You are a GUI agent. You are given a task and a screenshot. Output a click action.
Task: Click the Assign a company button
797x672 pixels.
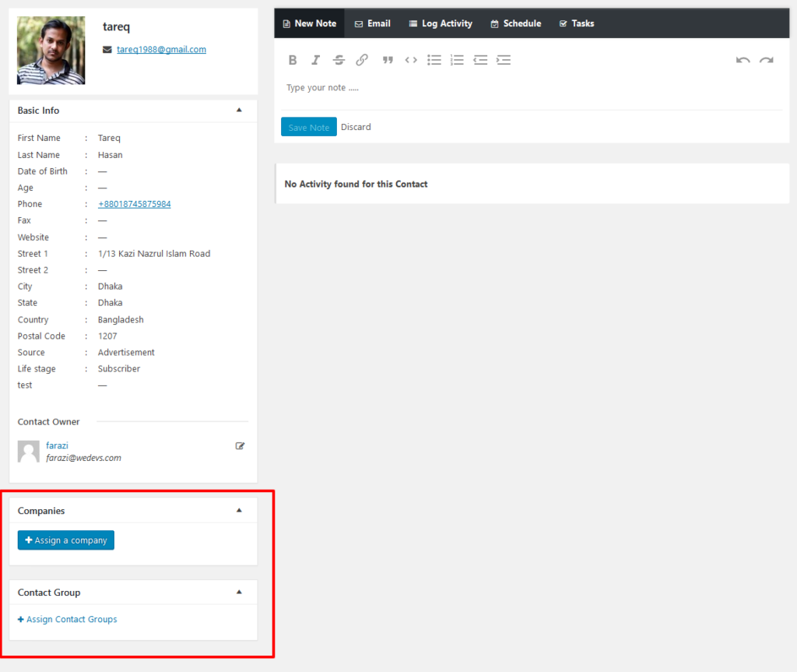[x=66, y=540]
